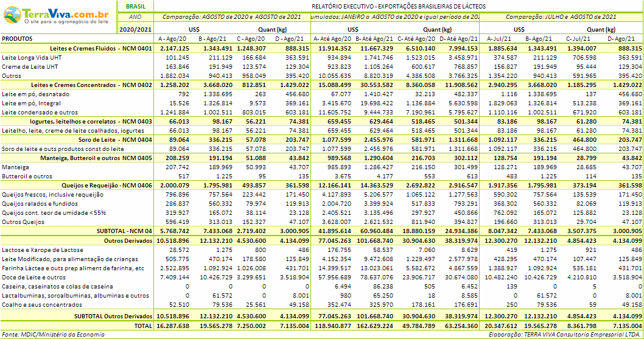Select the TOTAL row label
The image size is (644, 339).
[143, 326]
